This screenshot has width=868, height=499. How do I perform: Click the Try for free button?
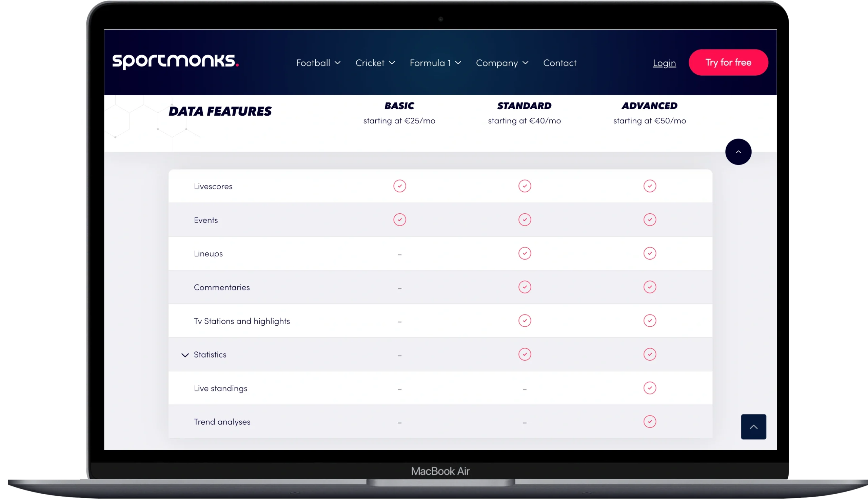coord(728,62)
